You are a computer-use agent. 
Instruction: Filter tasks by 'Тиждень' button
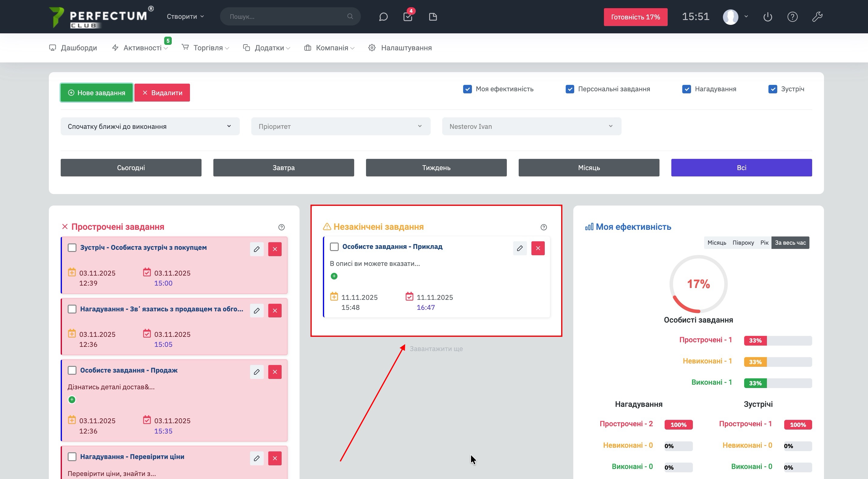pyautogui.click(x=436, y=168)
